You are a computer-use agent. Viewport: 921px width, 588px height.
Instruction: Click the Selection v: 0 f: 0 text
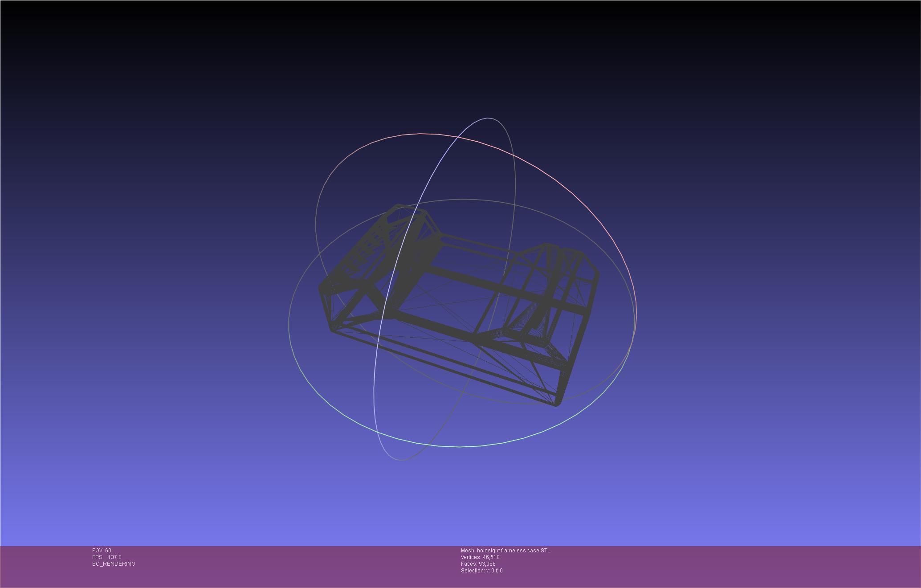pyautogui.click(x=481, y=571)
